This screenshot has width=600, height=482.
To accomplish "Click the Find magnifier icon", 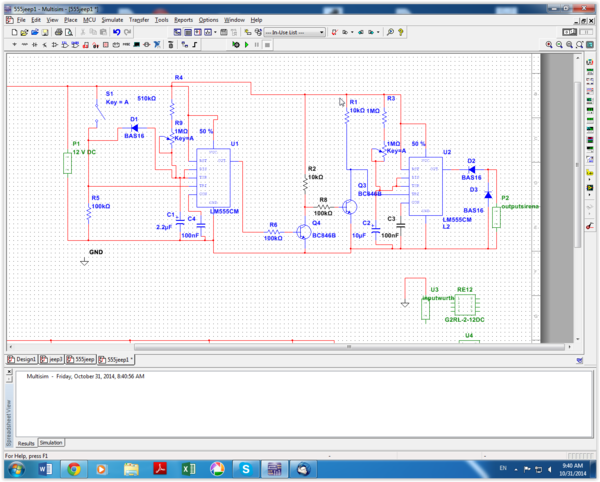I will [x=390, y=33].
